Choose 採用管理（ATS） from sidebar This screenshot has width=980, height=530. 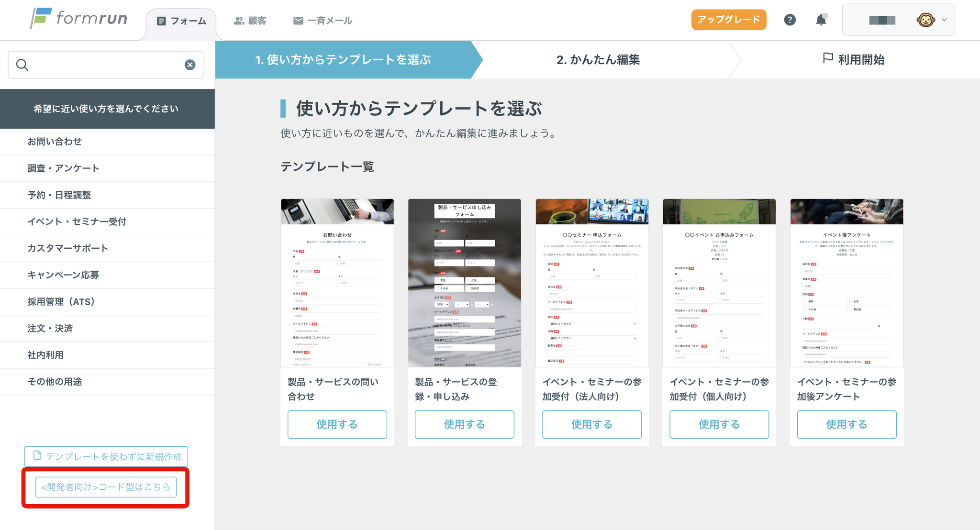coord(61,302)
